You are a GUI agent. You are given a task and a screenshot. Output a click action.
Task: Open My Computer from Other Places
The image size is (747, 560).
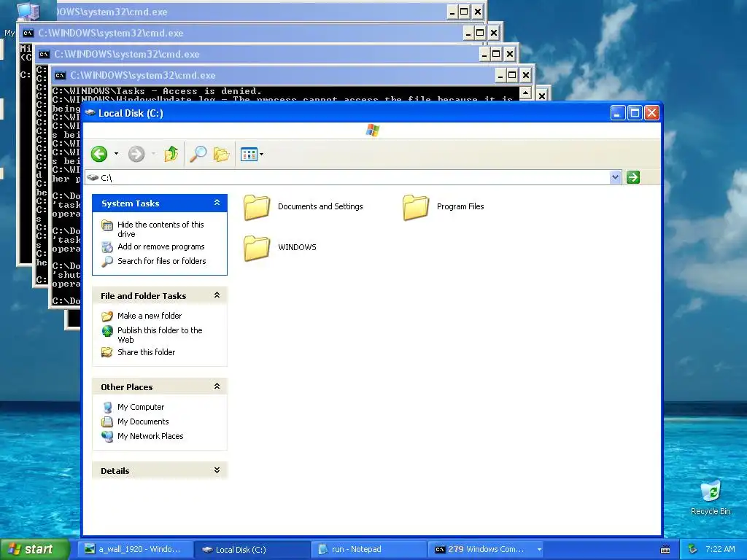click(141, 407)
